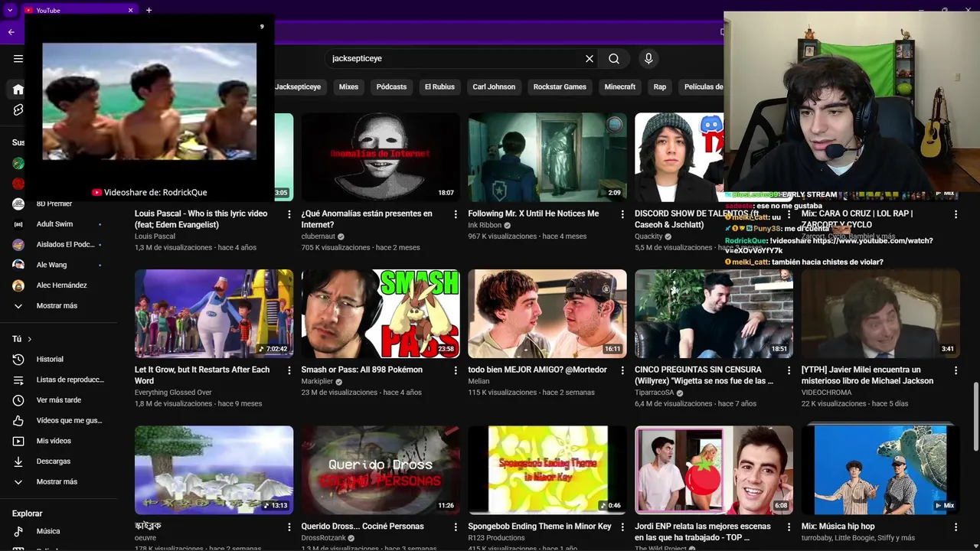
Task: Close the YouTube browser tab
Action: (130, 10)
